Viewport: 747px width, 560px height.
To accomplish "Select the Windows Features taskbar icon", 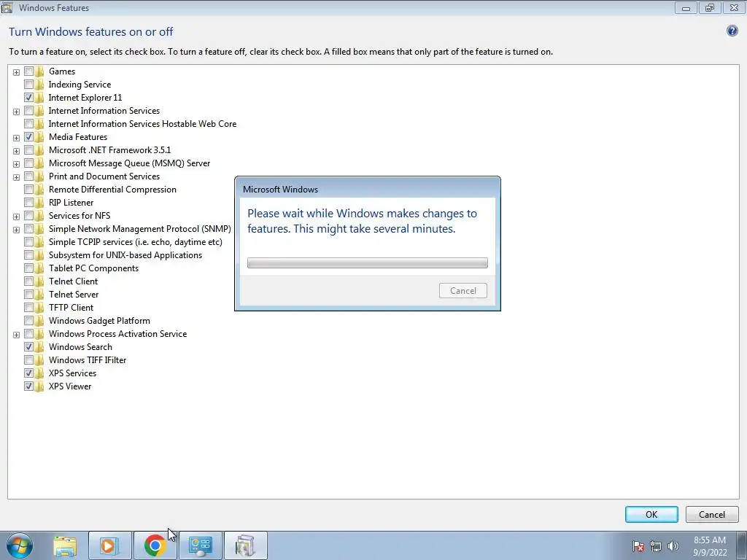I will tap(245, 545).
